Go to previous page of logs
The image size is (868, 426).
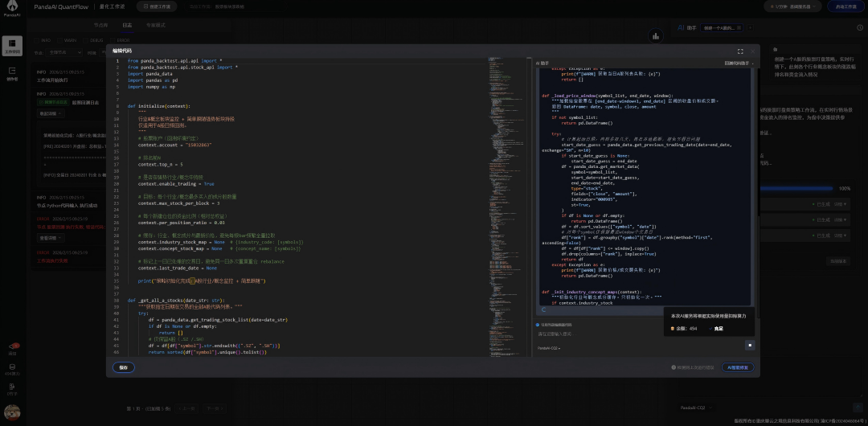click(186, 409)
